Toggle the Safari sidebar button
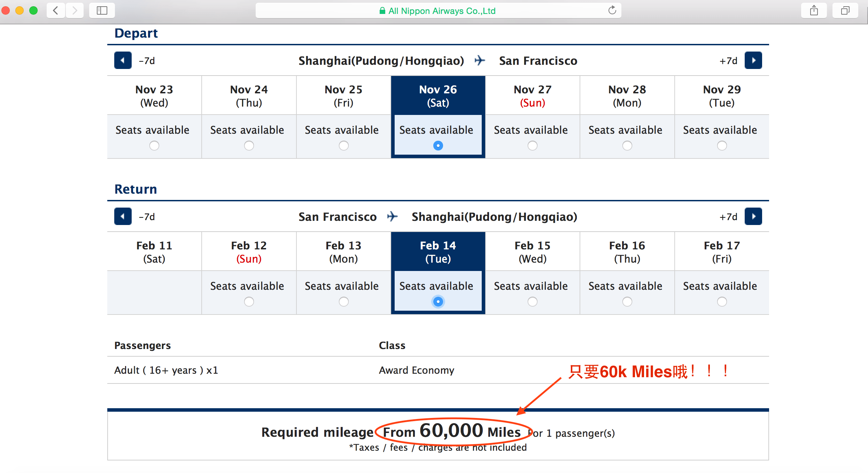 (x=102, y=10)
